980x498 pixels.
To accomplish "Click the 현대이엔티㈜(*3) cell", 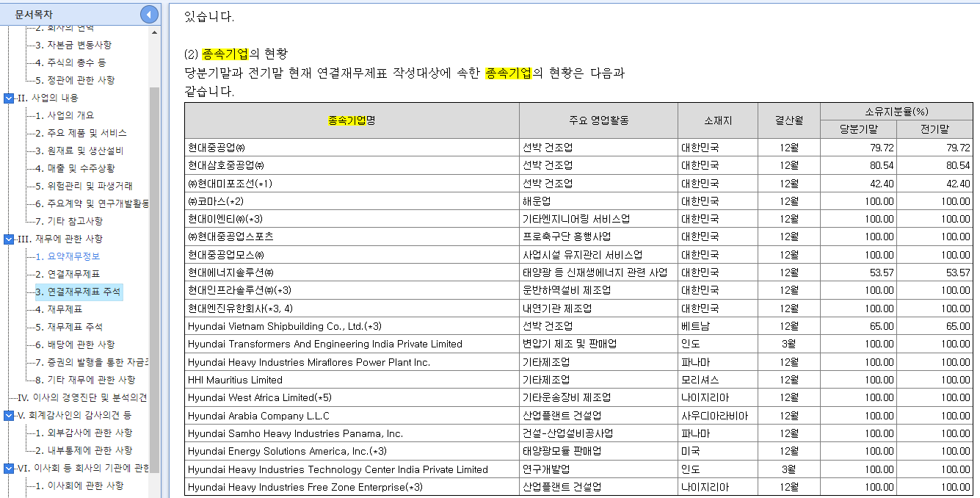I will point(352,219).
